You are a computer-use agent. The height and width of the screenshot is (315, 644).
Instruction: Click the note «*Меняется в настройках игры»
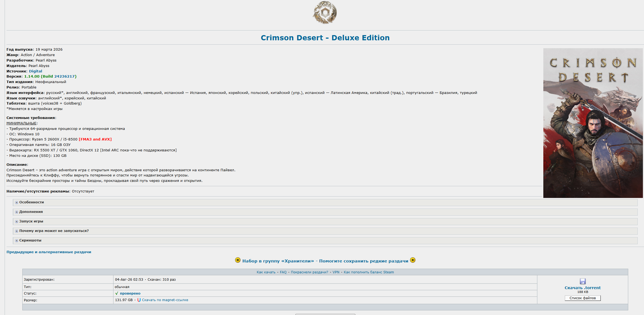35,109
